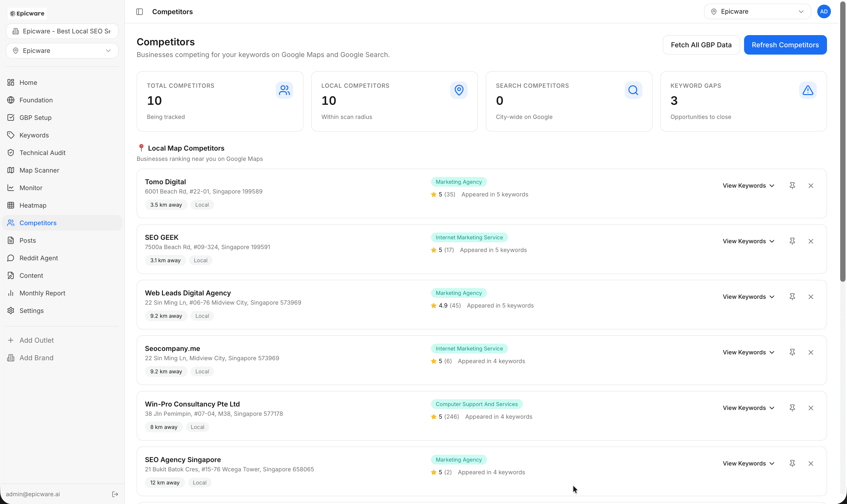847x504 pixels.
Task: Click the Technical Audit shield icon
Action: (x=11, y=153)
